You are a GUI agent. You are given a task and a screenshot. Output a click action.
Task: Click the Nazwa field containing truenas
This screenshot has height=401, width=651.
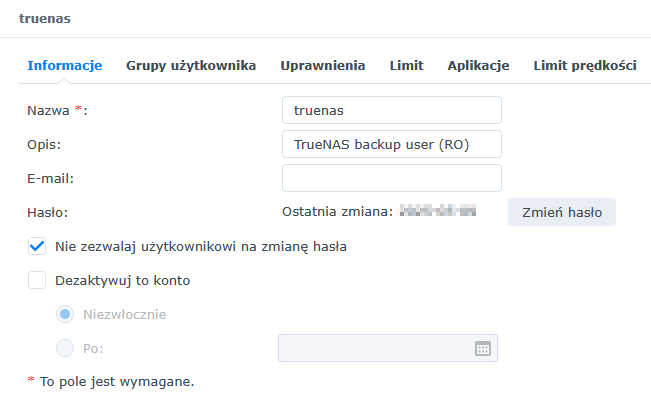391,110
